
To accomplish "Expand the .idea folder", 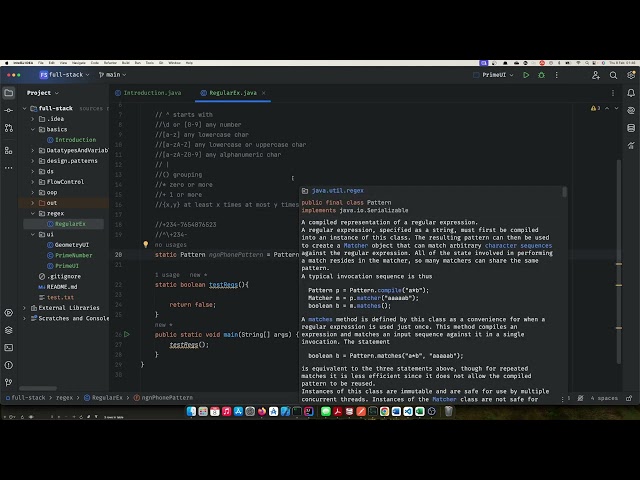I will click(33, 119).
